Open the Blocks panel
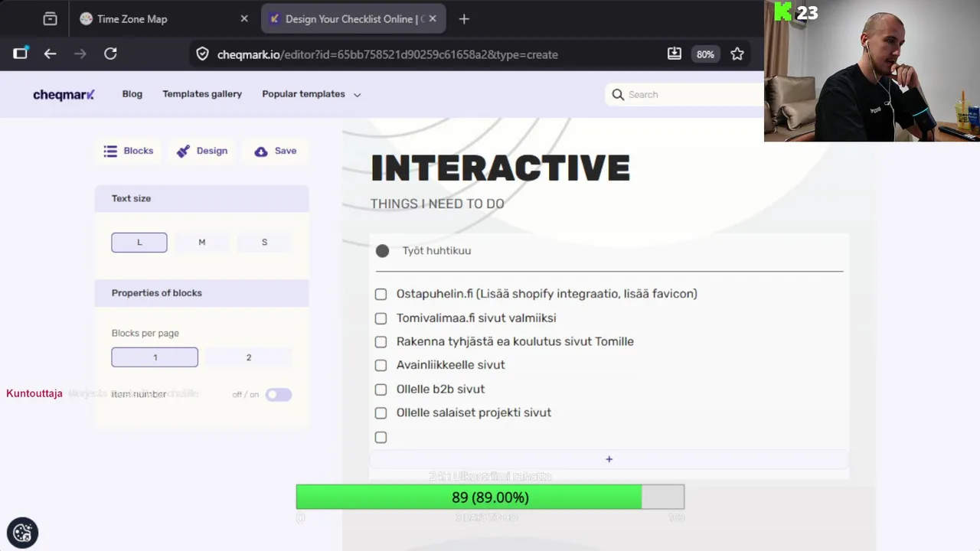The image size is (980, 551). pyautogui.click(x=129, y=151)
